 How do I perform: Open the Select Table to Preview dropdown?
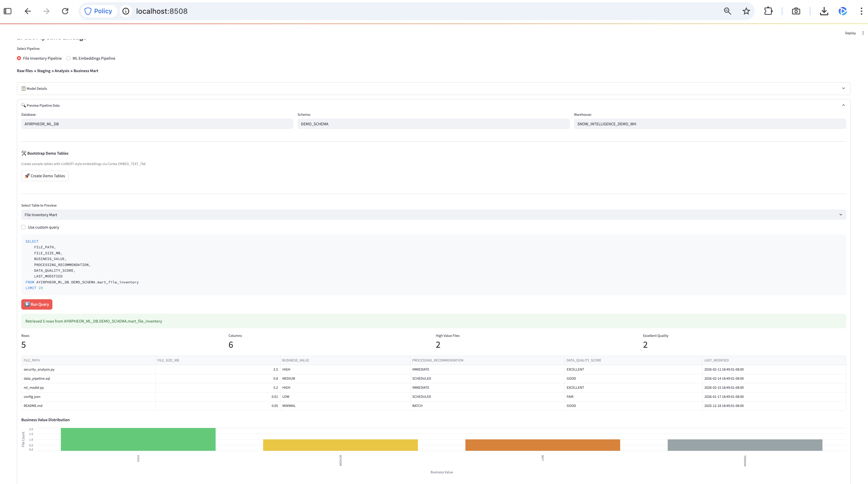coord(433,215)
